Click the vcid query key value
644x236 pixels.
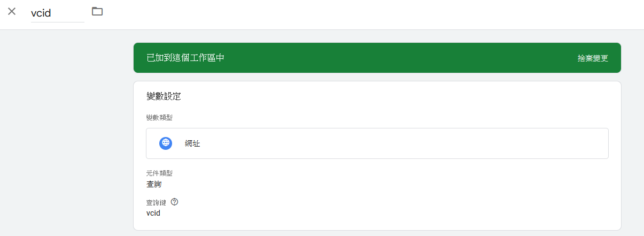coord(153,213)
